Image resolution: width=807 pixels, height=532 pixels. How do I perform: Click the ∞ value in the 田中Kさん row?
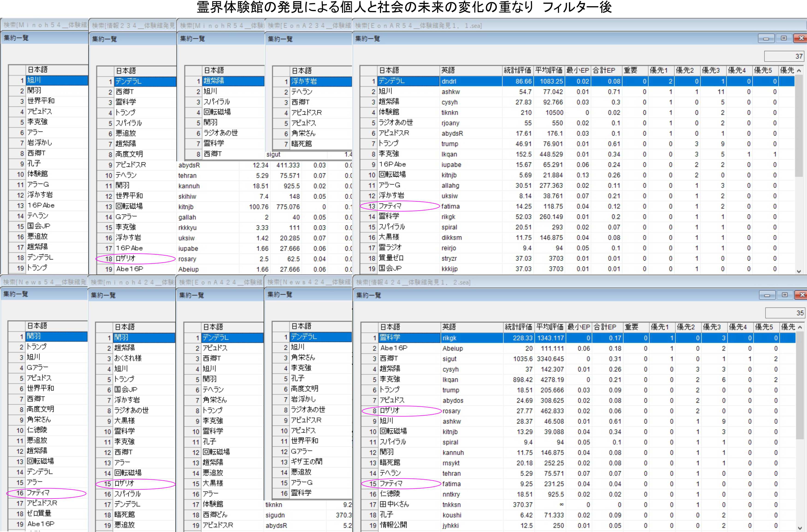(561, 505)
